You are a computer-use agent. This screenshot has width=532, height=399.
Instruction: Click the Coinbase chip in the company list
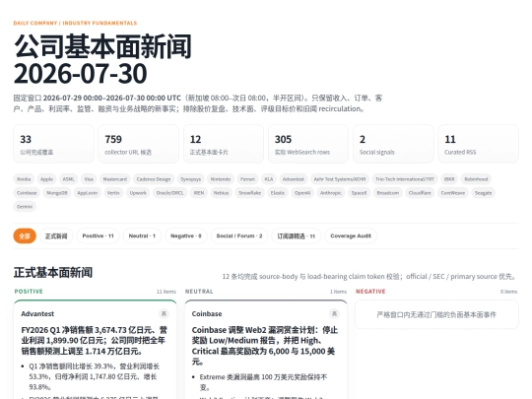[x=27, y=193]
